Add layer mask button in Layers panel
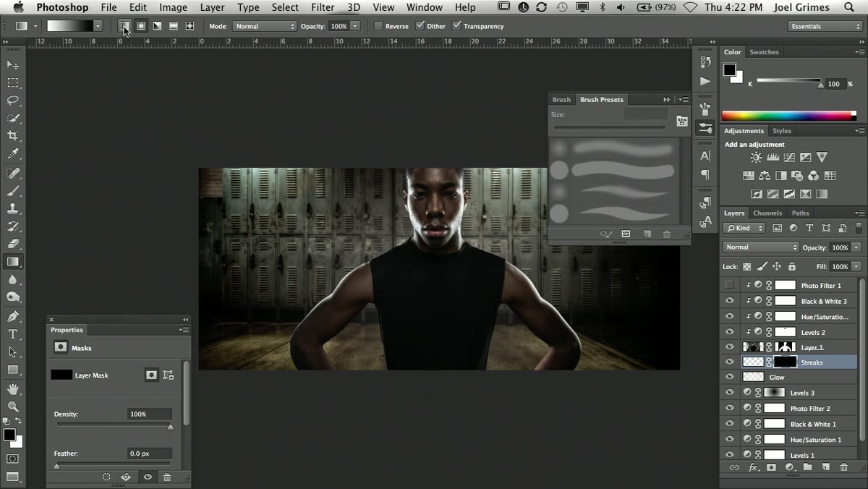Image resolution: width=868 pixels, height=489 pixels. [x=771, y=467]
